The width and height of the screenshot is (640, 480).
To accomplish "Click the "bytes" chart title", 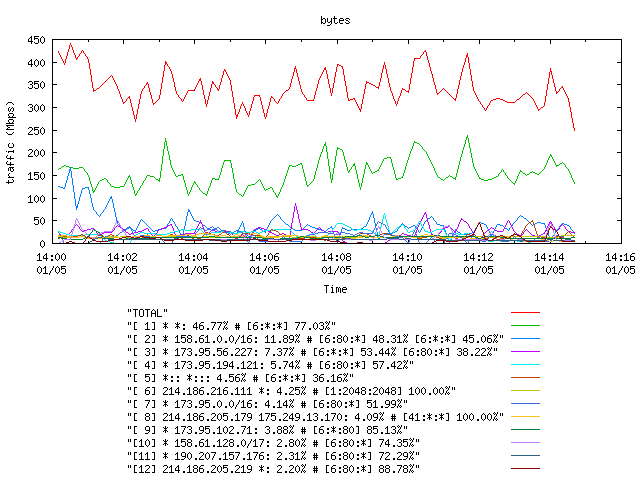I will (335, 20).
